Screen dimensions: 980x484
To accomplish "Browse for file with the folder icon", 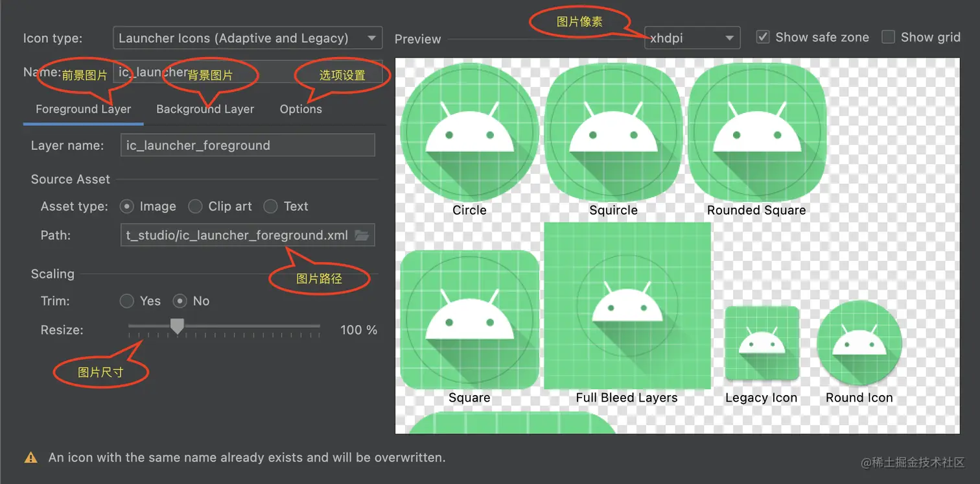I will click(362, 235).
